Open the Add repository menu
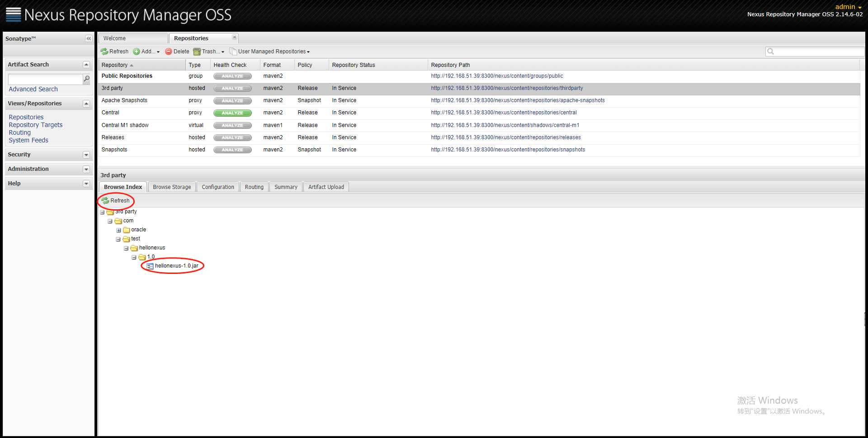Image resolution: width=868 pixels, height=438 pixels. 146,52
